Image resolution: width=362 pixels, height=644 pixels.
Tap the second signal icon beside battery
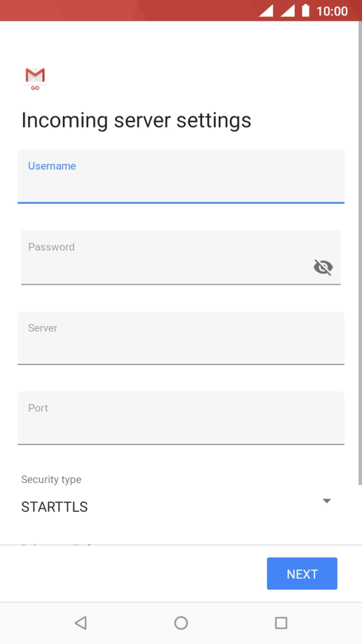pos(288,11)
